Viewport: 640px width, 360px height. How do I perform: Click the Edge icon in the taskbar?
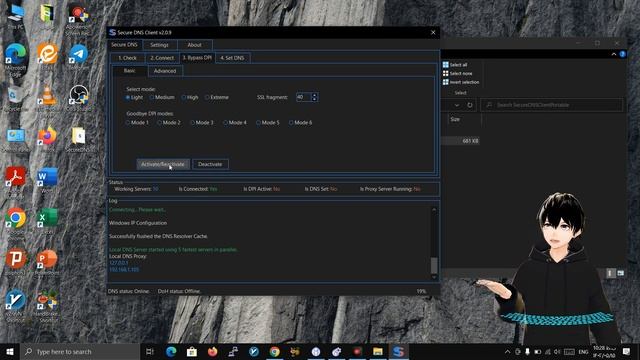[x=171, y=351]
